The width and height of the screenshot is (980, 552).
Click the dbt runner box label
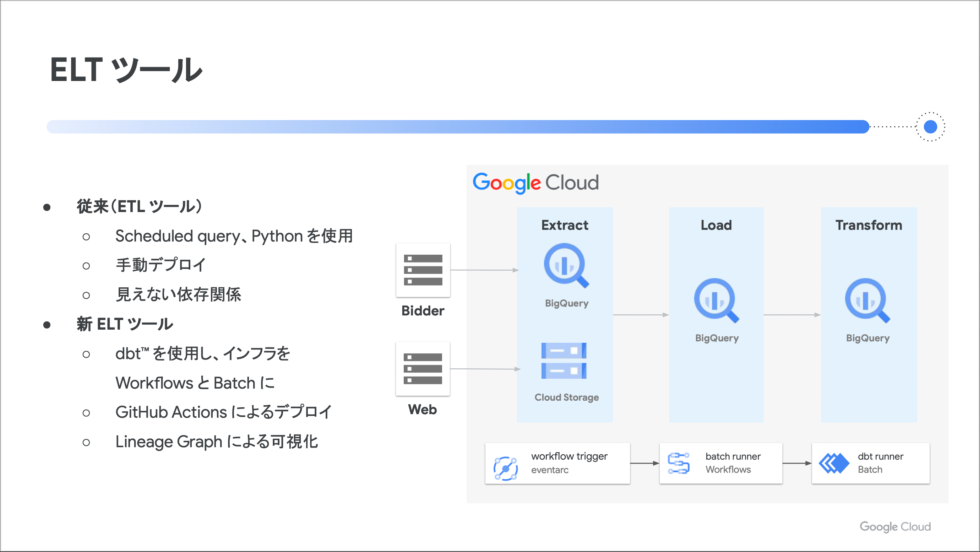(x=880, y=456)
